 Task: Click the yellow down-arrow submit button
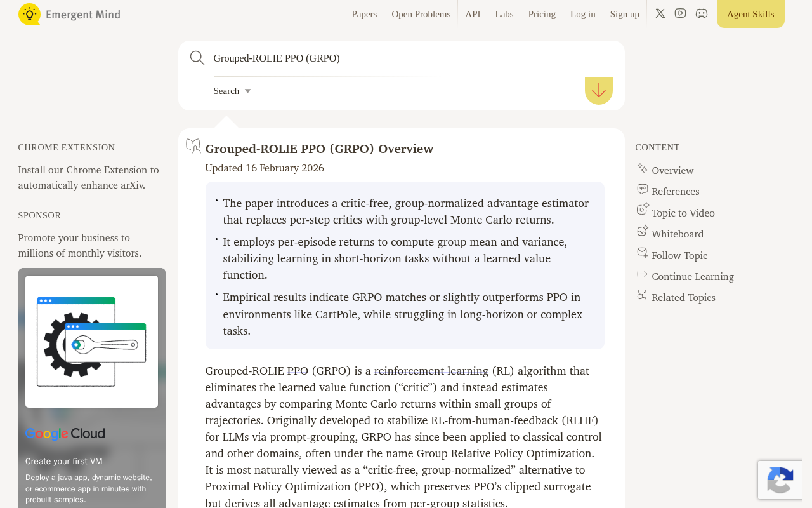tap(599, 91)
